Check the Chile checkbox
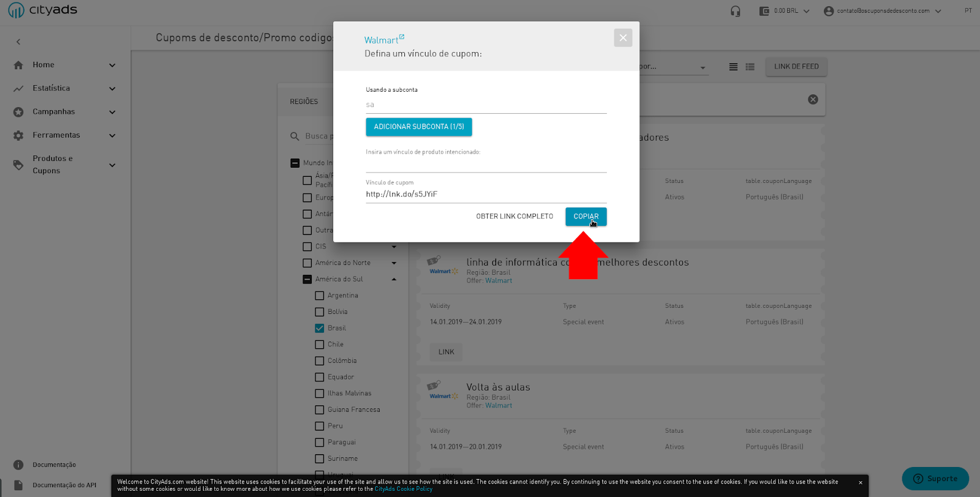 (x=319, y=345)
